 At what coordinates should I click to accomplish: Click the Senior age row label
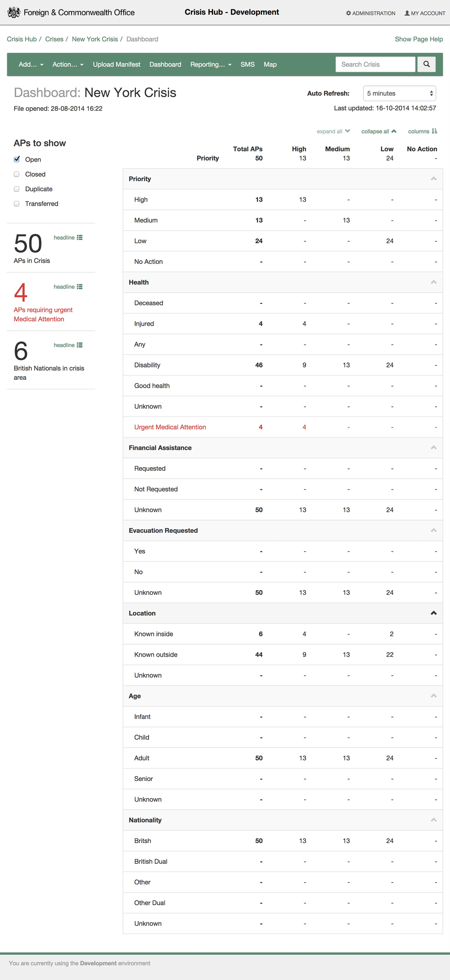pyautogui.click(x=143, y=779)
